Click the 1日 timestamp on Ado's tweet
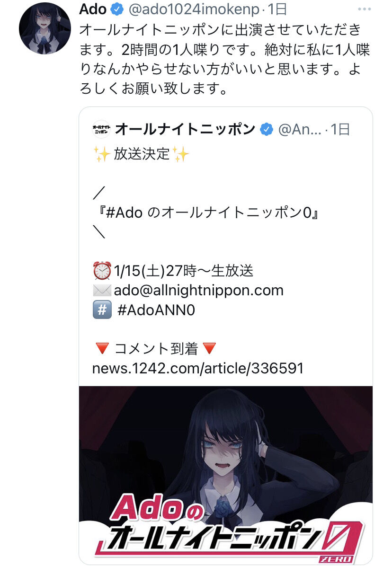The height and width of the screenshot is (566, 392). (x=277, y=10)
